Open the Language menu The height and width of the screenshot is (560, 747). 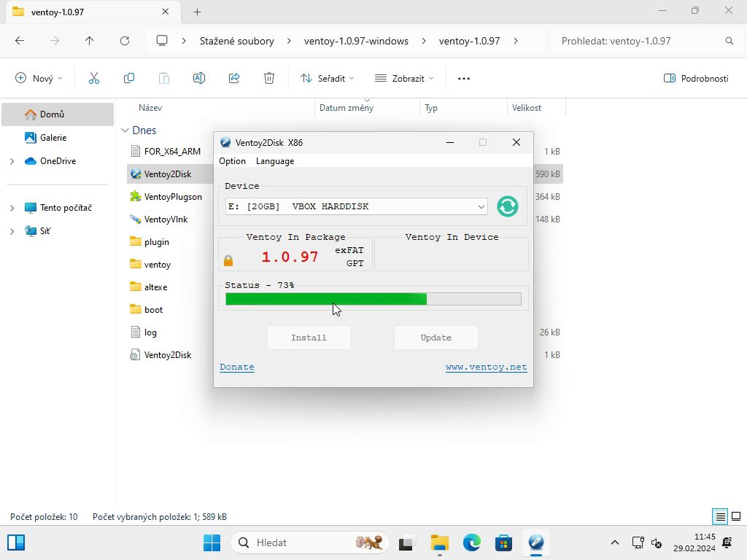tap(274, 161)
